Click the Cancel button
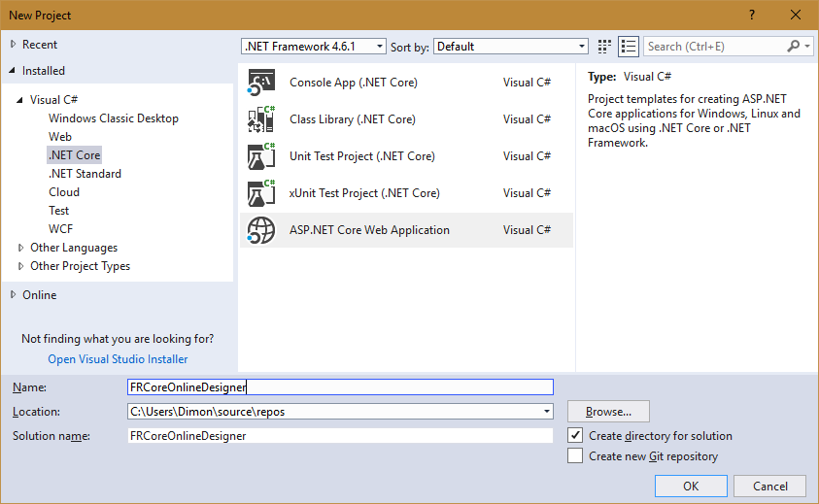819x504 pixels. (769, 487)
